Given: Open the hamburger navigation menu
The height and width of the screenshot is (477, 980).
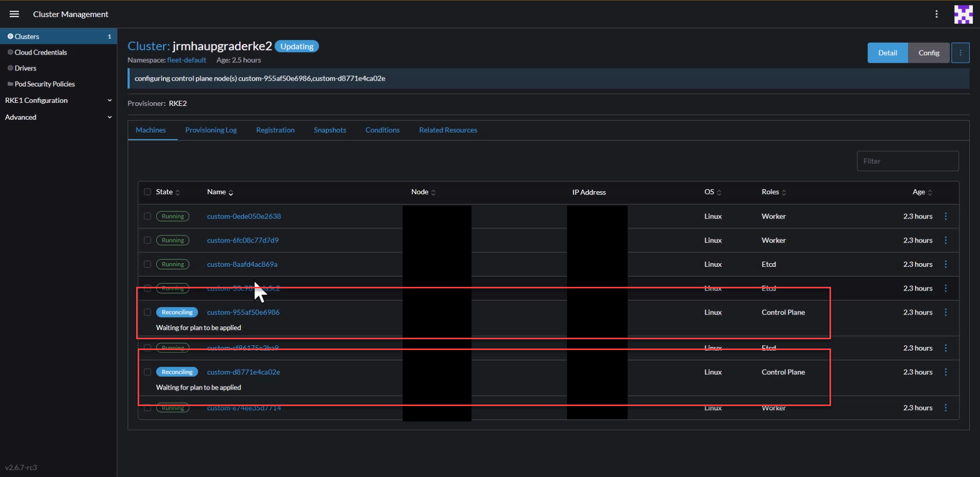Looking at the screenshot, I should [x=14, y=14].
